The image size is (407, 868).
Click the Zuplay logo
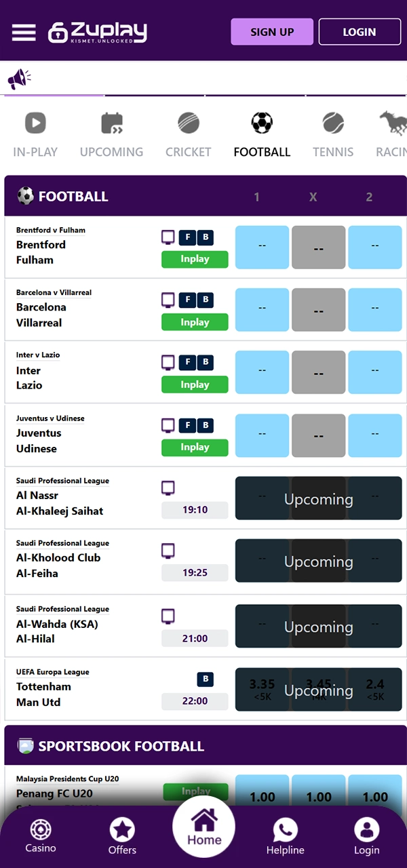(x=98, y=32)
